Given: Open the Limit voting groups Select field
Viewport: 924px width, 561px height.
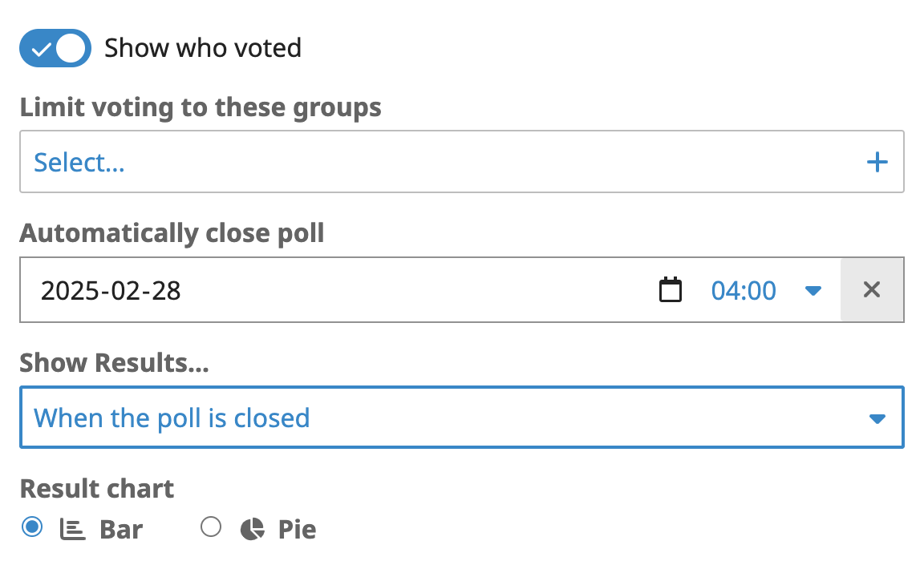Looking at the screenshot, I should pos(449,163).
